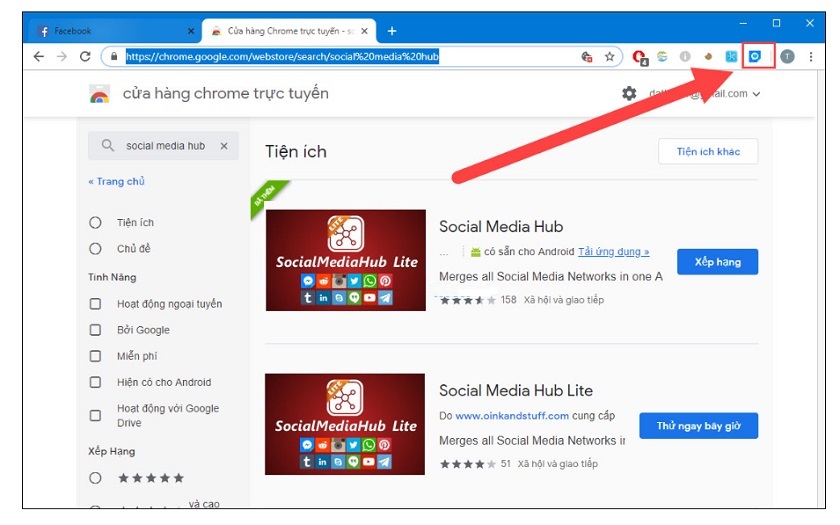Click the browser forward arrow

pyautogui.click(x=62, y=56)
